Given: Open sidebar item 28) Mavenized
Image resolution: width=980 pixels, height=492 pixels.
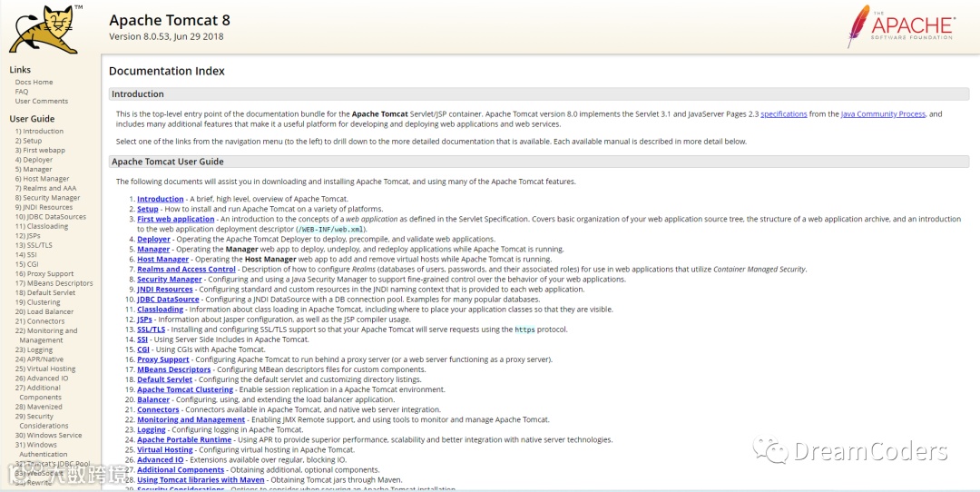Looking at the screenshot, I should point(39,407).
